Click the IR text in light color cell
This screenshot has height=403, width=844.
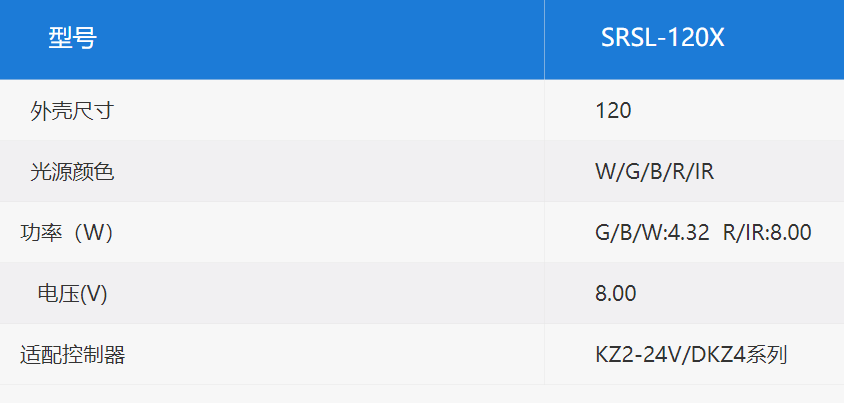704,172
